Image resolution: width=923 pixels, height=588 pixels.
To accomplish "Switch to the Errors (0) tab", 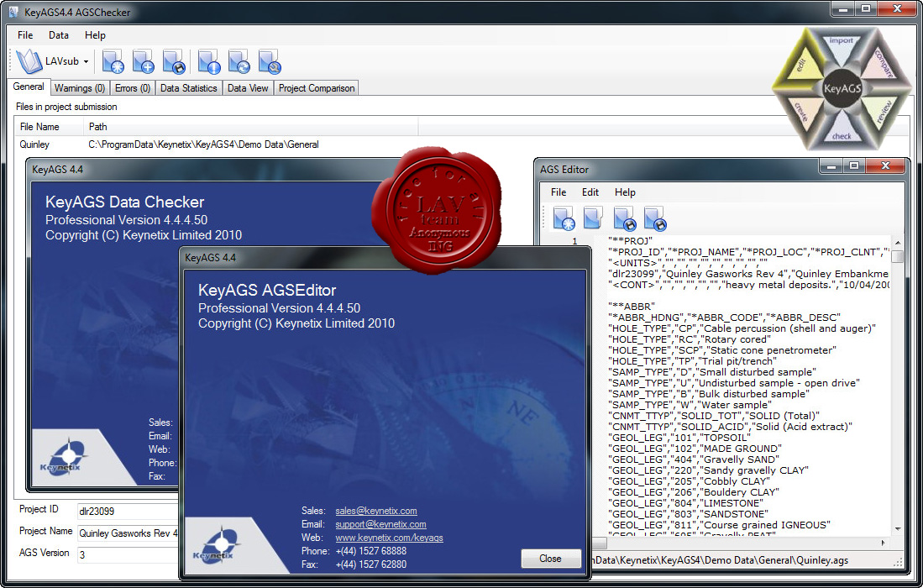I will tap(133, 88).
